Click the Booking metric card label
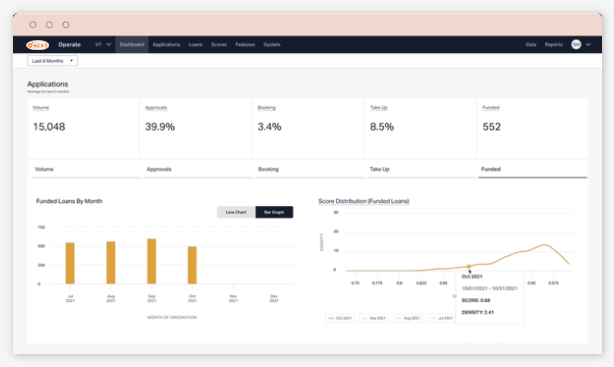The image size is (614, 367). (x=266, y=108)
